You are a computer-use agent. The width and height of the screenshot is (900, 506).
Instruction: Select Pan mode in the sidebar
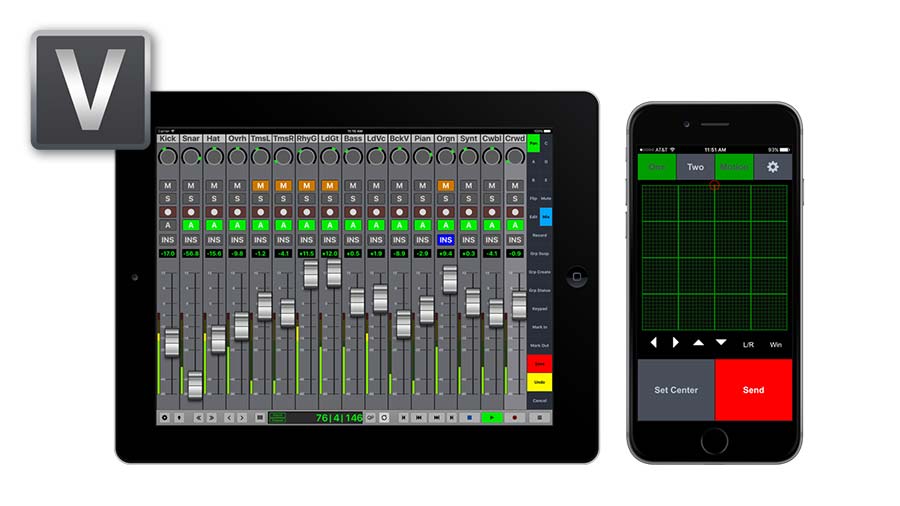(533, 143)
